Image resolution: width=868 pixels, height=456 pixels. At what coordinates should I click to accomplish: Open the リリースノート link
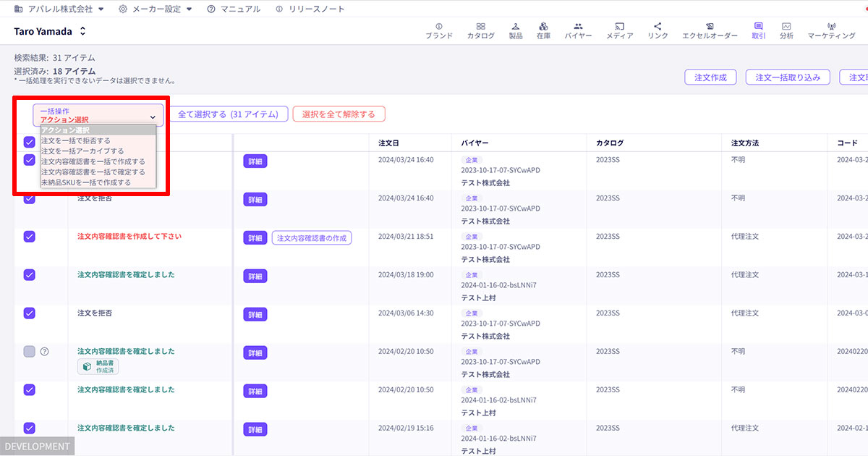coord(316,9)
